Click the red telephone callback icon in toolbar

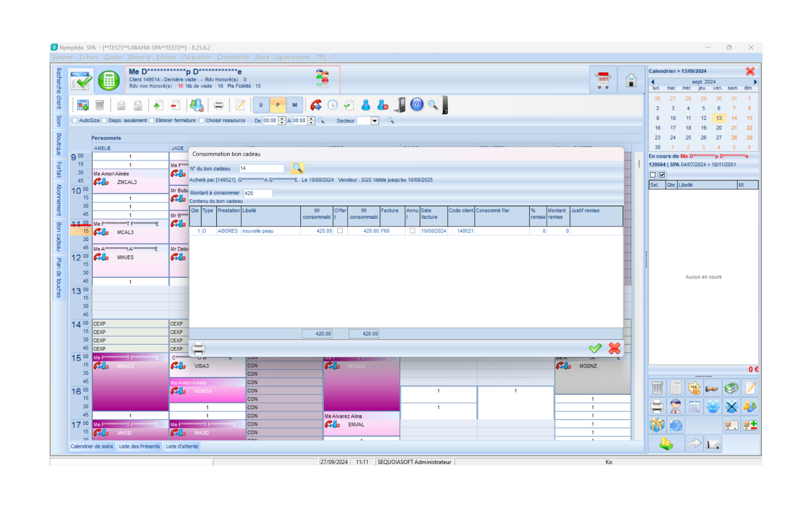click(316, 105)
